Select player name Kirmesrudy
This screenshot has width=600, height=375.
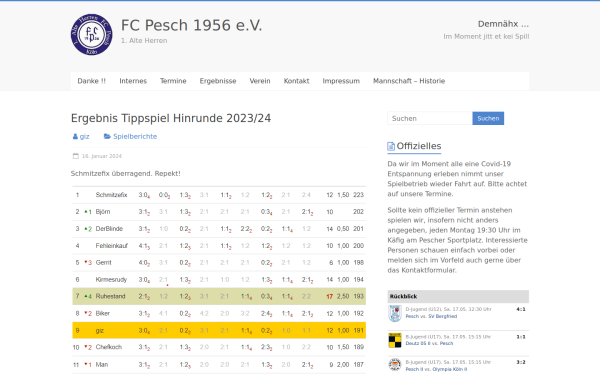(111, 280)
